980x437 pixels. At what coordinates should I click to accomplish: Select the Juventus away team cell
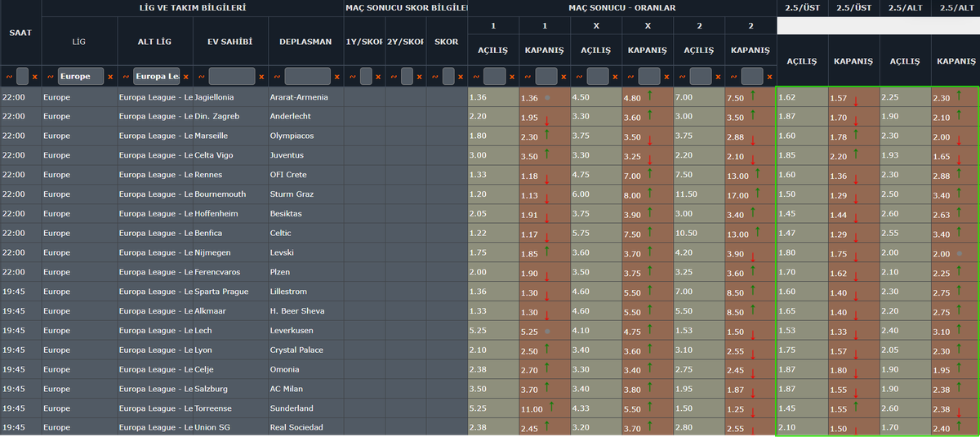coord(306,155)
